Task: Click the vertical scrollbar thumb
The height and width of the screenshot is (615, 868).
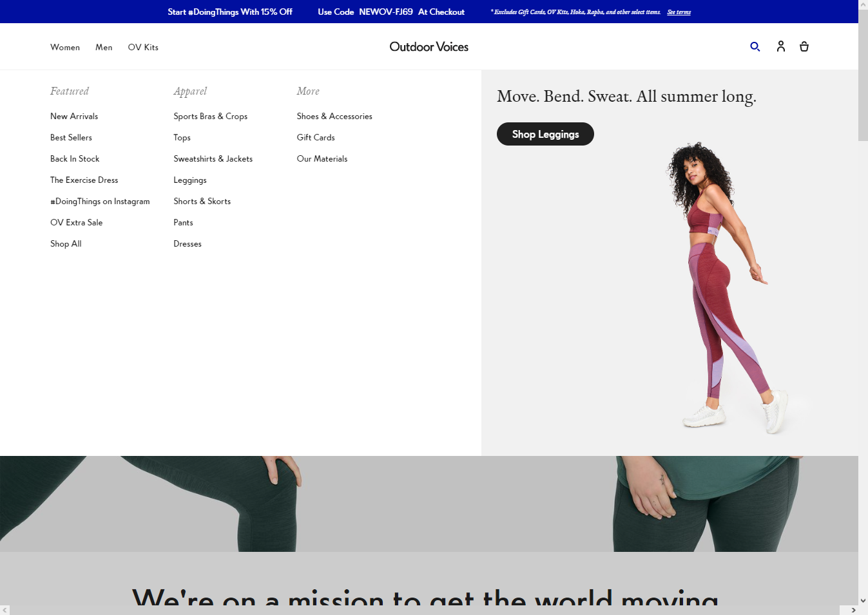Action: 863,76
